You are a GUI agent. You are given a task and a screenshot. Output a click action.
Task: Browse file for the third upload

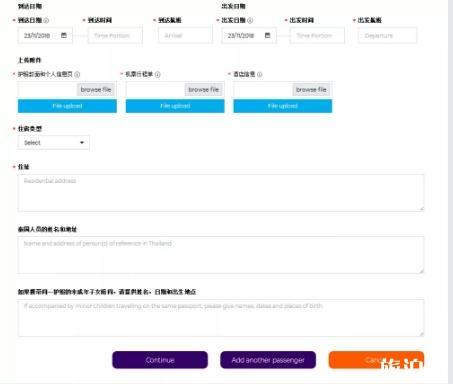pos(311,90)
